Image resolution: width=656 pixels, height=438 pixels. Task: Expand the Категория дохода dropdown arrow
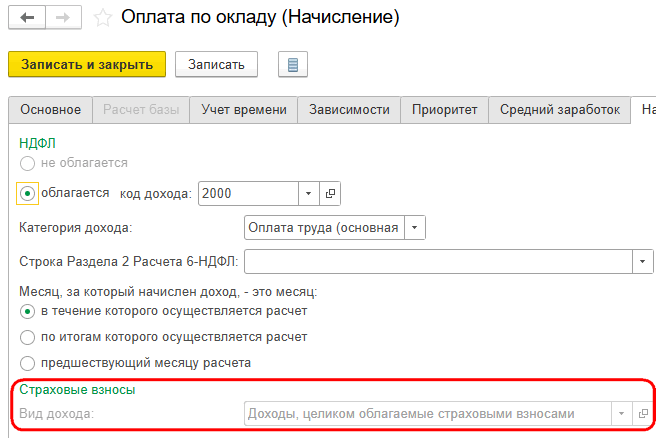(415, 228)
